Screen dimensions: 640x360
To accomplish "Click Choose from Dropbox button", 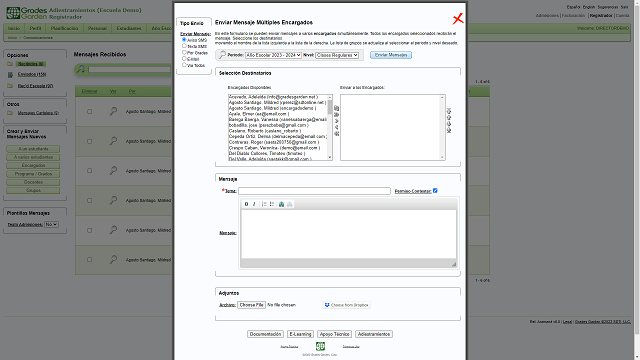I will (x=347, y=305).
